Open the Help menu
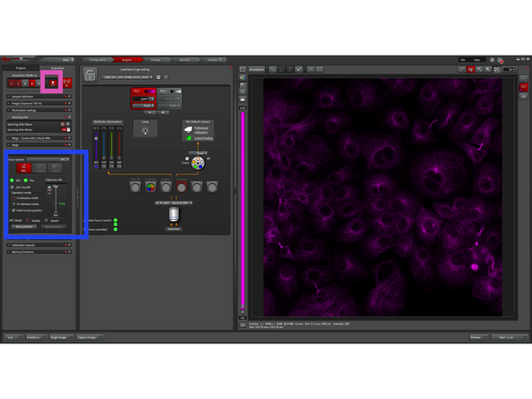The height and width of the screenshot is (399, 532). pyautogui.click(x=477, y=59)
